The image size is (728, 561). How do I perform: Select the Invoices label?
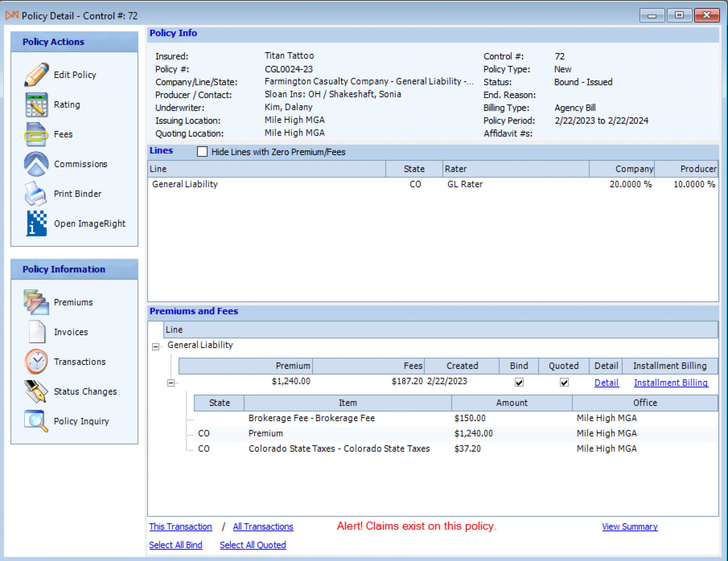click(71, 332)
